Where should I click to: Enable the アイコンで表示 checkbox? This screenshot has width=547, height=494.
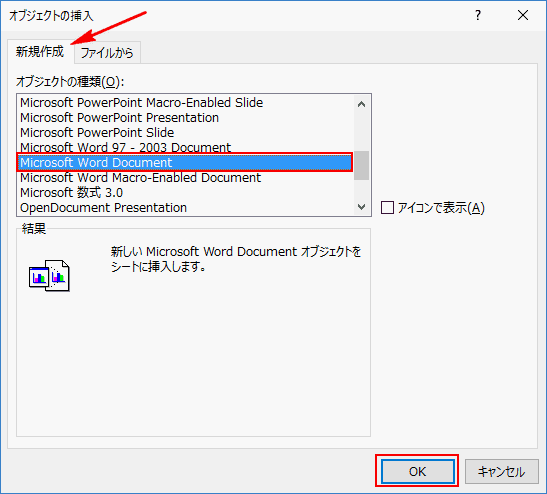(387, 208)
